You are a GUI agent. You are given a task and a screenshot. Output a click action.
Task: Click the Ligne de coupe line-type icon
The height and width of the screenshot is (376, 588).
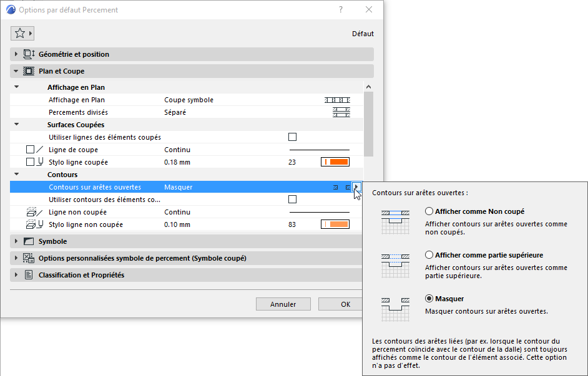(40, 150)
